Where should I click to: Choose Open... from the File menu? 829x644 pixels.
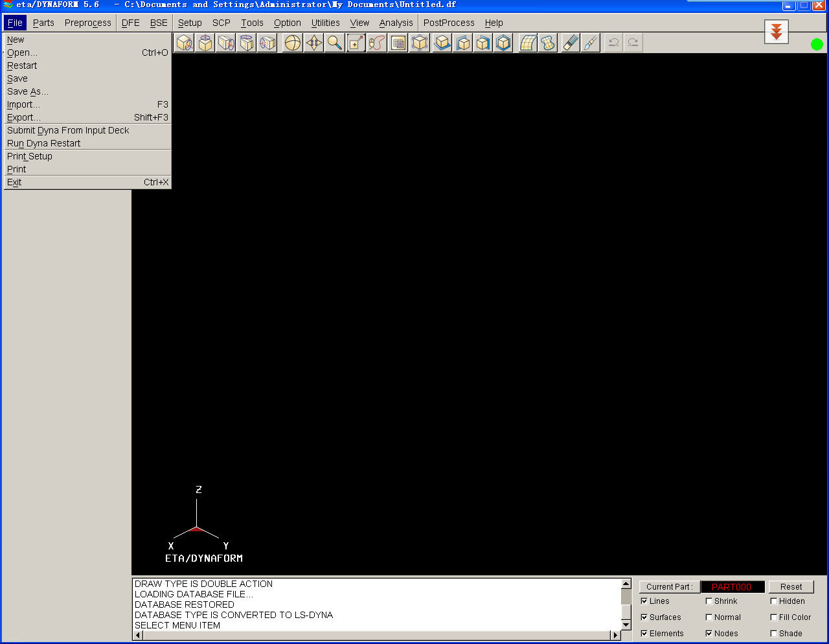87,52
